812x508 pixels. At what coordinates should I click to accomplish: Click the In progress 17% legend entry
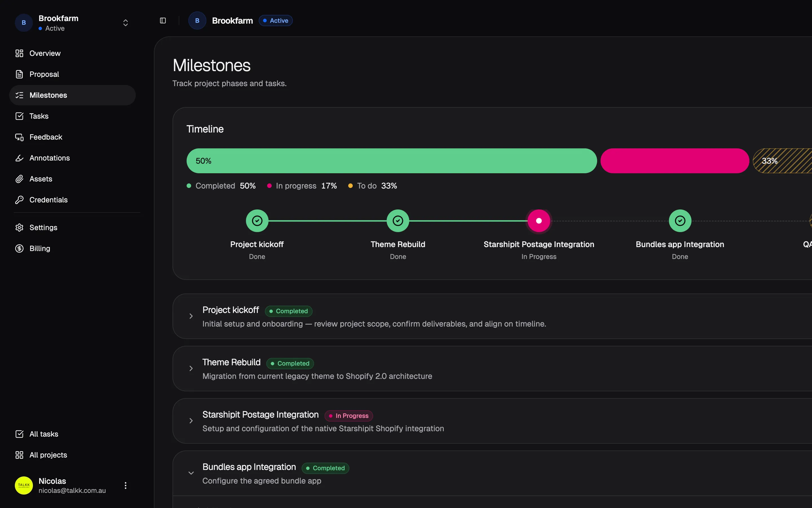[x=302, y=186]
